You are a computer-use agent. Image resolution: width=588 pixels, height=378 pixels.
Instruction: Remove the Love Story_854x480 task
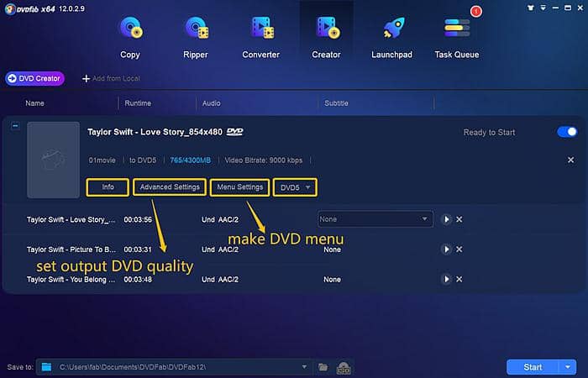(x=570, y=160)
